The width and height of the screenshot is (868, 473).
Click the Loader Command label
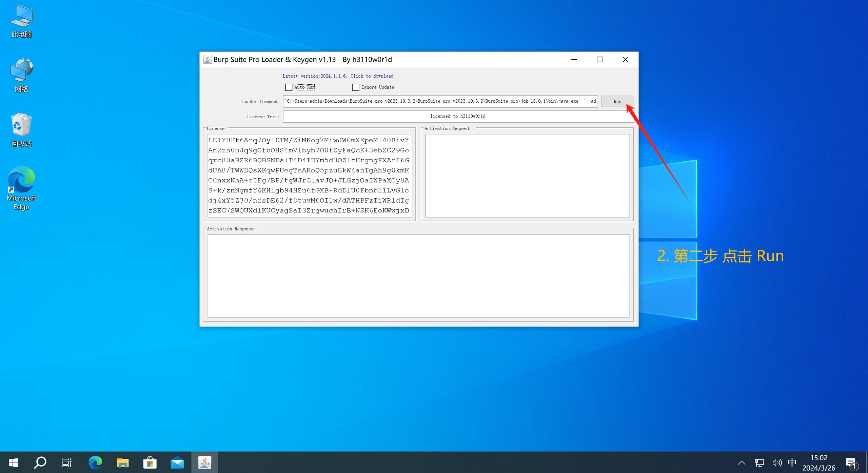tap(260, 102)
